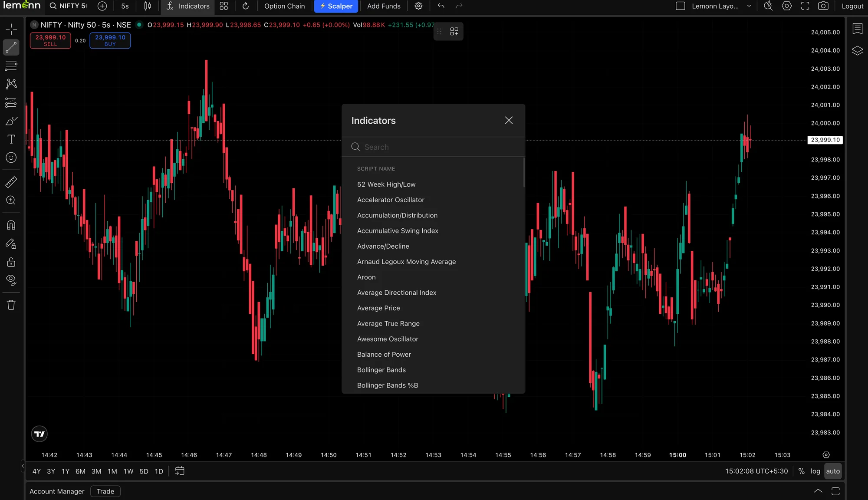Expand the Account Manager panel chevron

coord(818,491)
